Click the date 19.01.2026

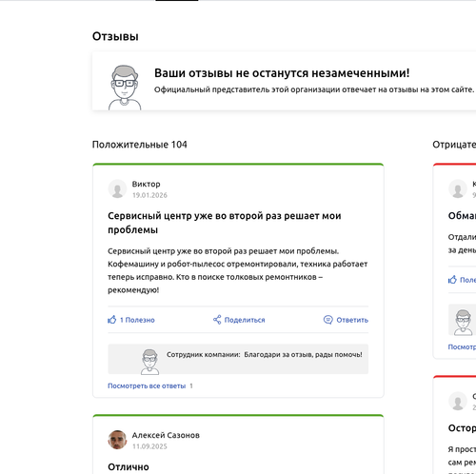(x=149, y=195)
